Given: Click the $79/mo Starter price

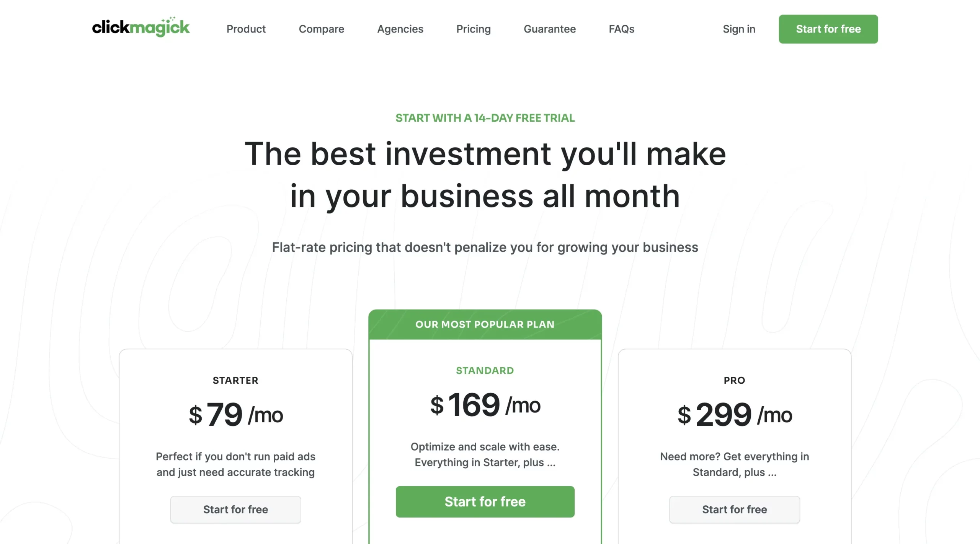Looking at the screenshot, I should coord(235,415).
